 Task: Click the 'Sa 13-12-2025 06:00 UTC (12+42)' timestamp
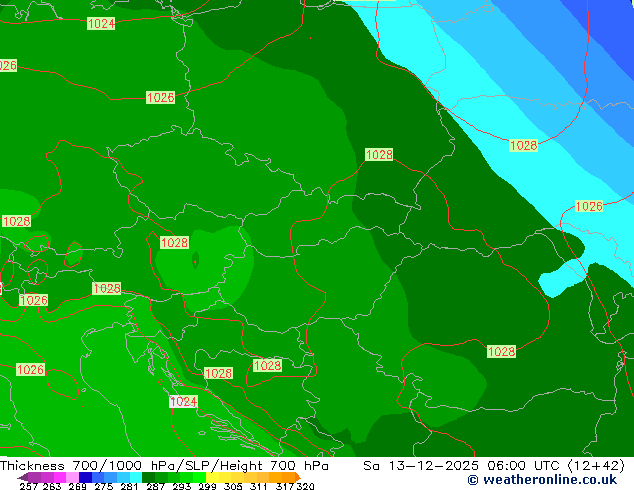coord(494,466)
